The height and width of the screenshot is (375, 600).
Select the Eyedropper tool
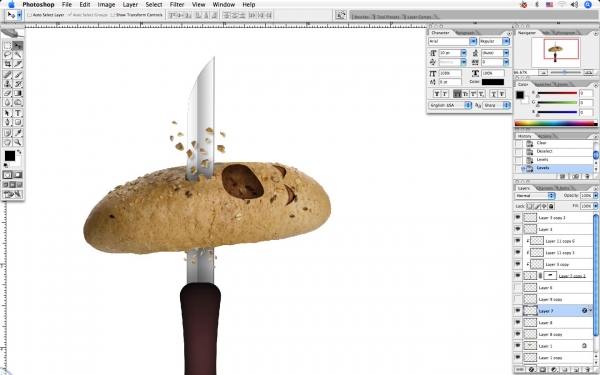pyautogui.click(x=18, y=133)
